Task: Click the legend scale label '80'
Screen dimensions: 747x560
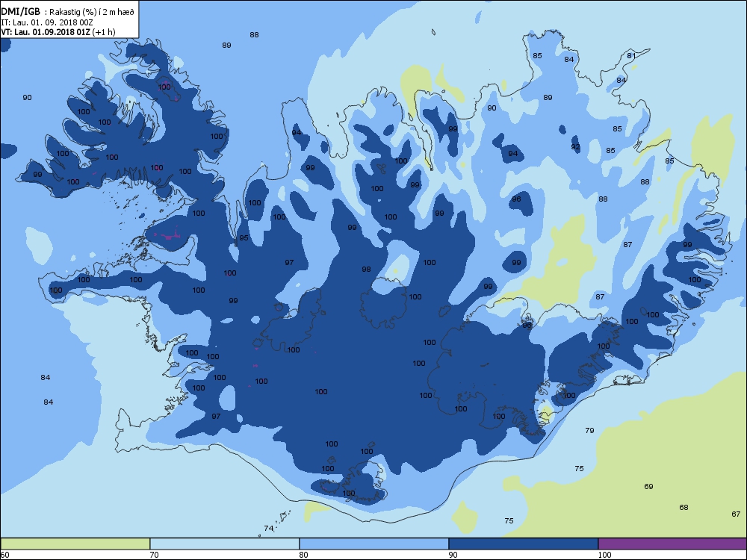Action: (x=303, y=555)
